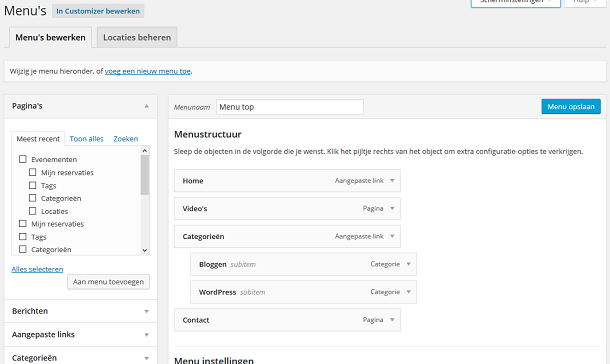This screenshot has height=364, width=610.
Task: Check the Evenementen page checkbox
Action: click(23, 159)
